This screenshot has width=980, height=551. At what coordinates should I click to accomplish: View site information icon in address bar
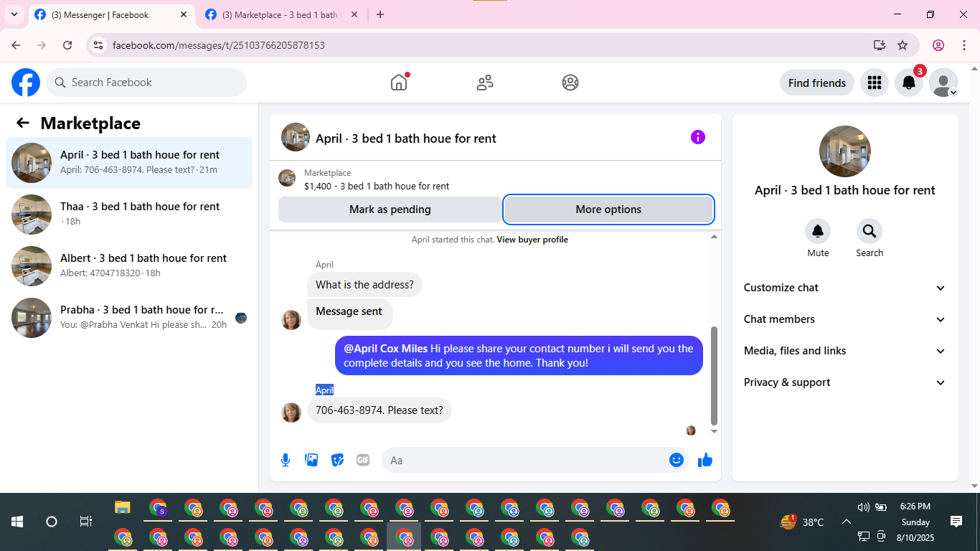coord(99,45)
